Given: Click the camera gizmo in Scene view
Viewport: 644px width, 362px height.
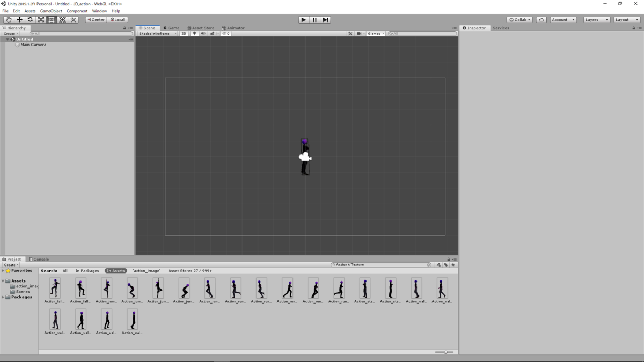Looking at the screenshot, I should (x=305, y=157).
